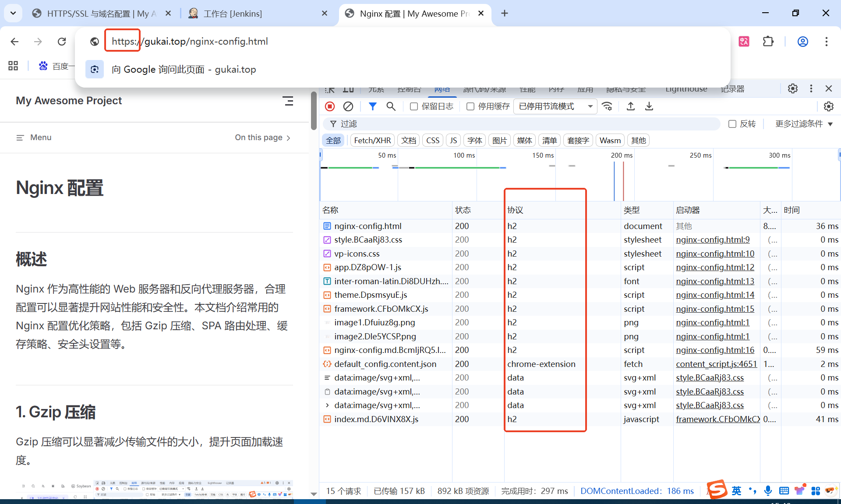Import HAR file via upload icon
The width and height of the screenshot is (841, 504).
click(631, 106)
